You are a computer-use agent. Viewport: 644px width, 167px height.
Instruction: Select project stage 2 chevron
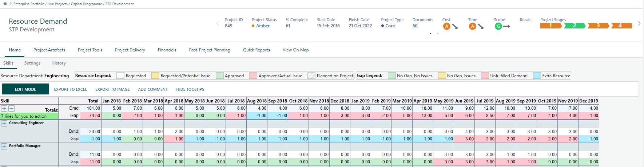click(x=575, y=26)
